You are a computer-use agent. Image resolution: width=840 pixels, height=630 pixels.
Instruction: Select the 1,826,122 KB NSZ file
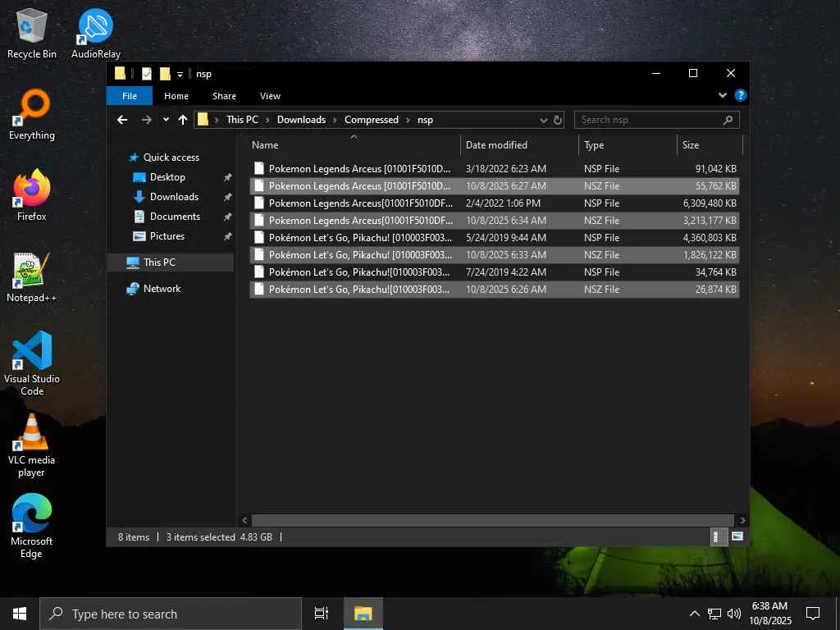coord(495,254)
